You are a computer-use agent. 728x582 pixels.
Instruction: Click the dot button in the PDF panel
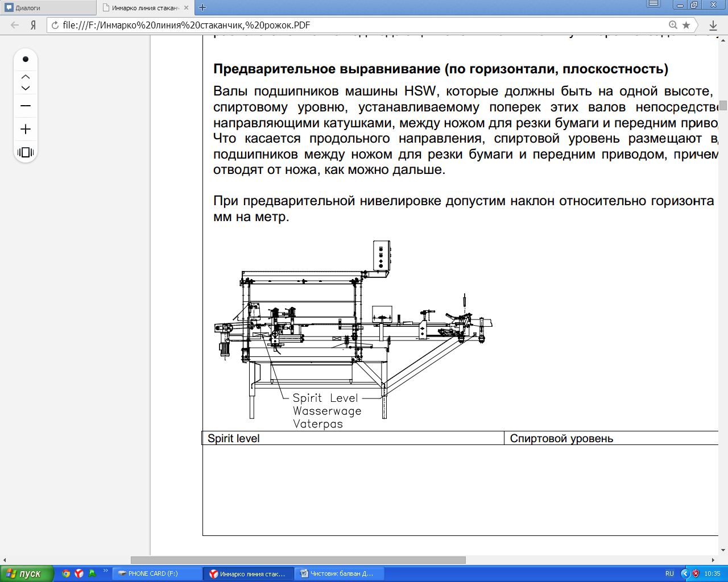tap(26, 59)
